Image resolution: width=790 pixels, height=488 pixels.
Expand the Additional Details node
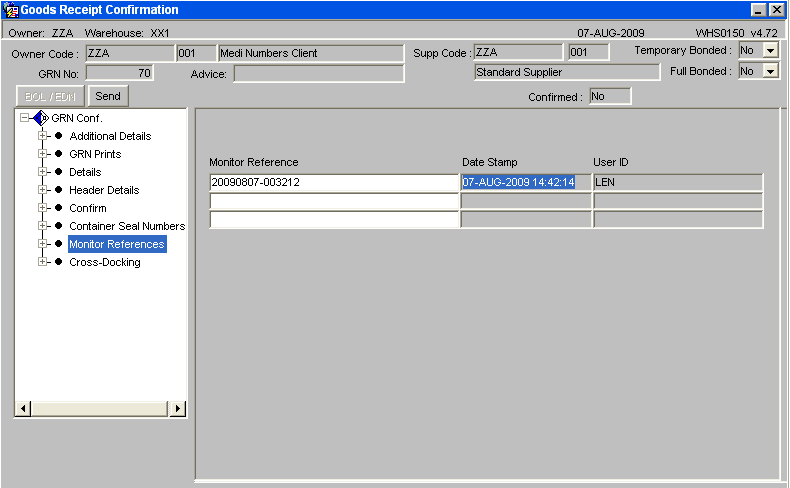point(43,136)
